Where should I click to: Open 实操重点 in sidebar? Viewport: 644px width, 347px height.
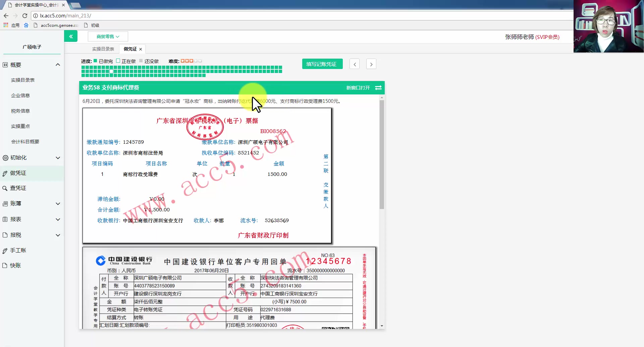click(x=20, y=126)
